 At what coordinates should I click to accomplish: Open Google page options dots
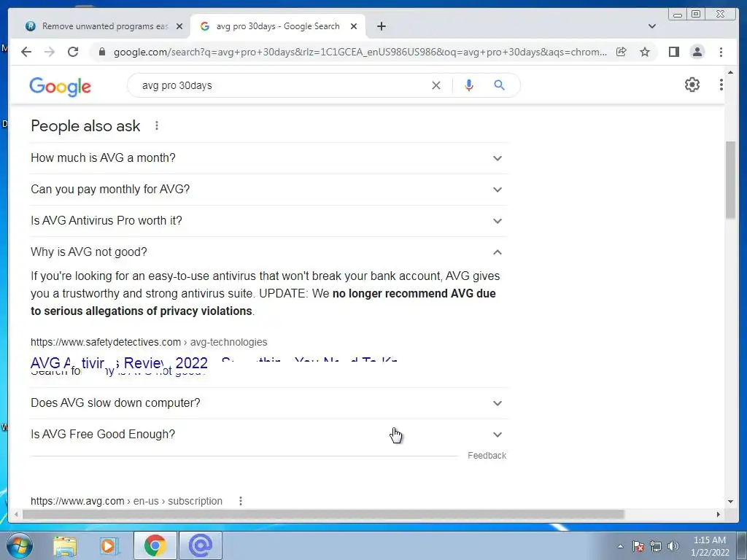point(721,85)
